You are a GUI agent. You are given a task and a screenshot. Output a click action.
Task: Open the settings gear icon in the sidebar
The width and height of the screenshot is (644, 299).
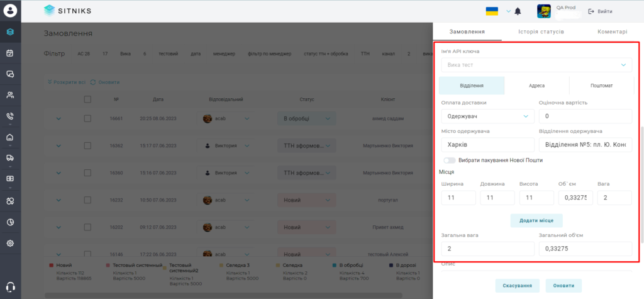coord(10,243)
